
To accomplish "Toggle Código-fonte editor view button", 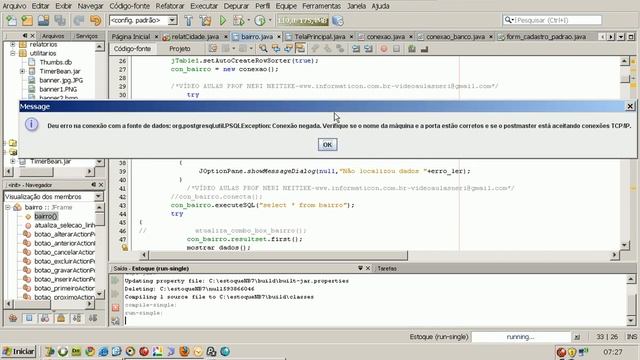I will (x=132, y=49).
